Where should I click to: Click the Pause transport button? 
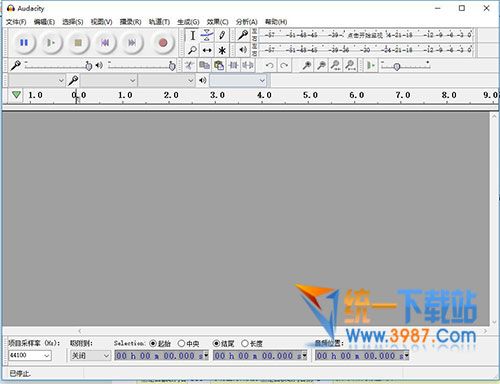coord(24,43)
